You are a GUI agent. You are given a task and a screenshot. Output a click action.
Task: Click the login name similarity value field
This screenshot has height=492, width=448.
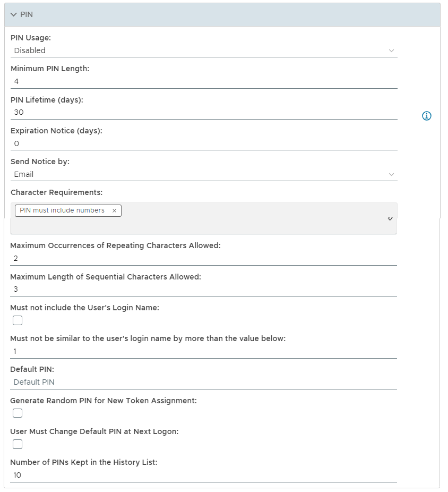point(203,351)
